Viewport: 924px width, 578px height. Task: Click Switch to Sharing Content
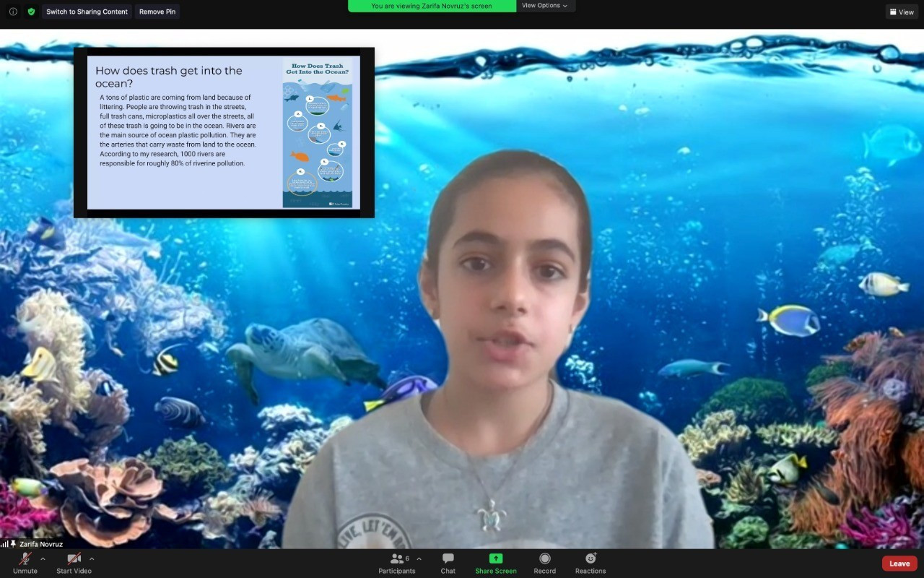(x=87, y=12)
